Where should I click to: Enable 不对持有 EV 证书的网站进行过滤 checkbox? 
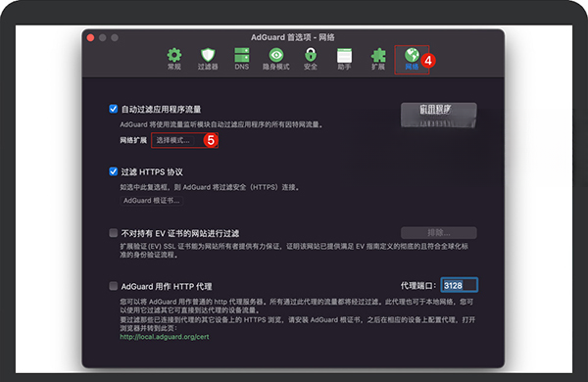[x=114, y=233]
